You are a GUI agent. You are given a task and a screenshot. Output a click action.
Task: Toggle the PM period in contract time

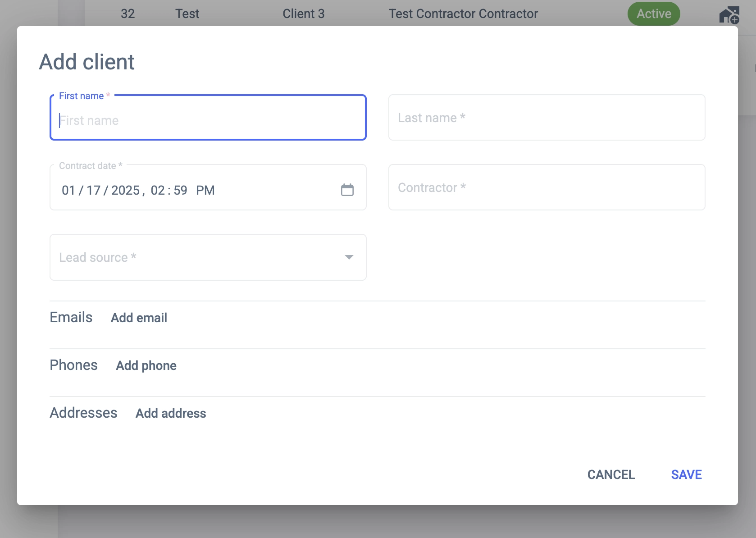click(x=205, y=190)
